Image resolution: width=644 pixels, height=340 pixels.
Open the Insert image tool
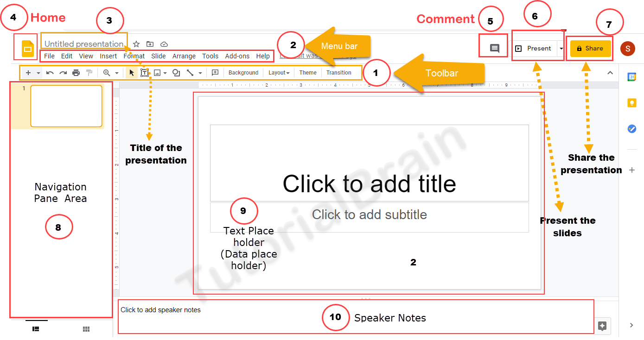click(x=157, y=73)
